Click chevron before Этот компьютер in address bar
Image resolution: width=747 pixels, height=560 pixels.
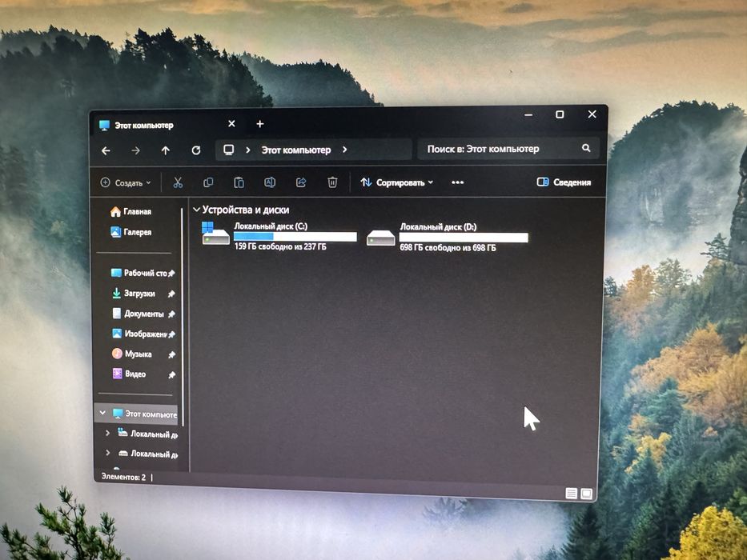click(x=247, y=150)
